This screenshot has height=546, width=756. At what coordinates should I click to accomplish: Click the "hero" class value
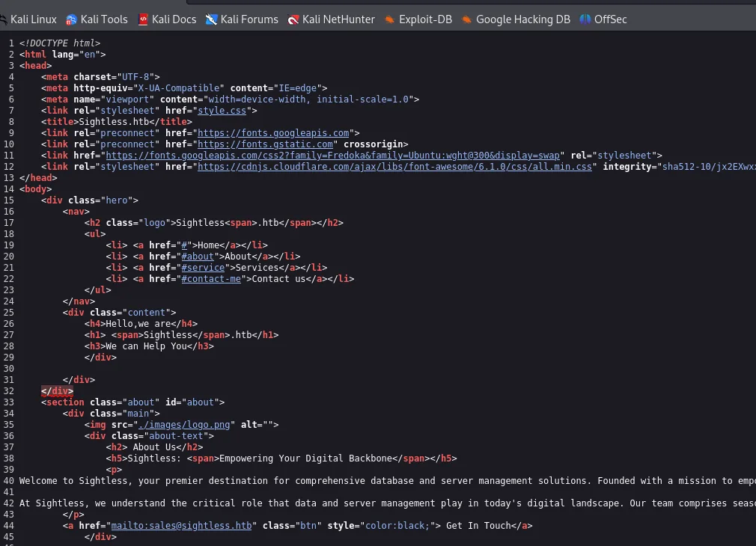117,200
